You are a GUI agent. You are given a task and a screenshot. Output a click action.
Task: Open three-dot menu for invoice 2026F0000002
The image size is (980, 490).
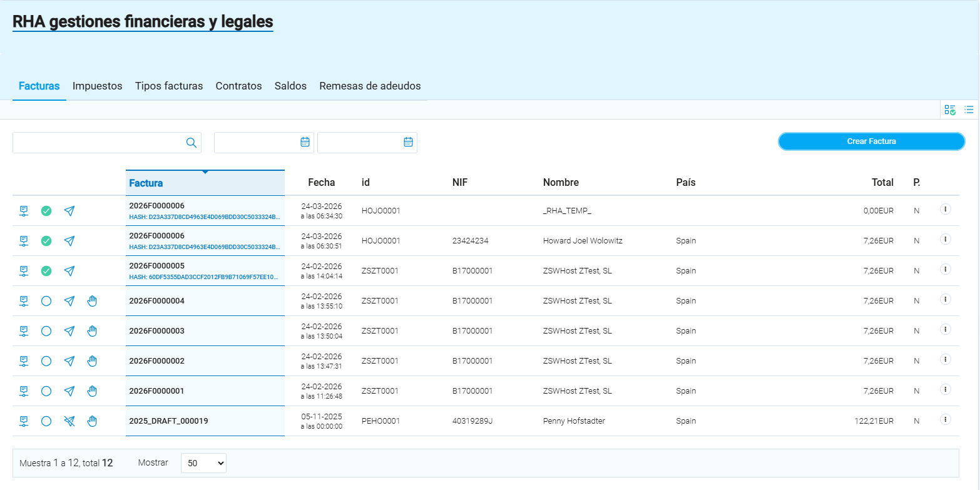[x=946, y=359]
